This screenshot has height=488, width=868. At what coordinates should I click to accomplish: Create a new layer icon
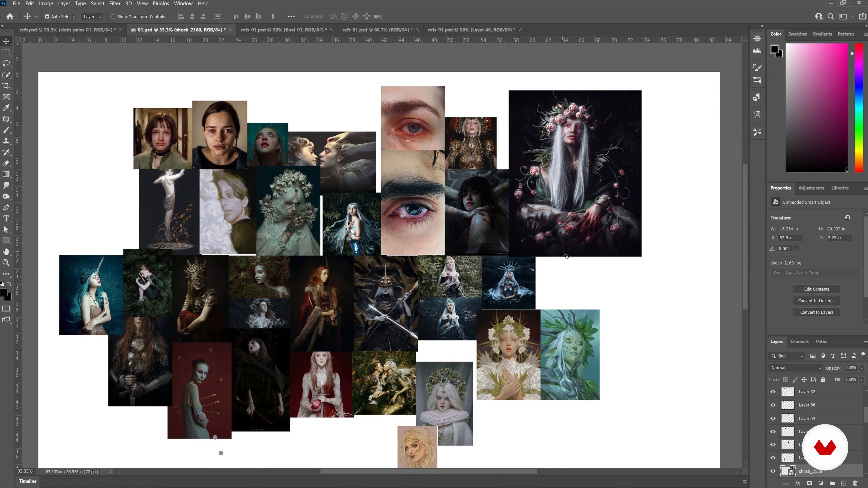click(844, 483)
